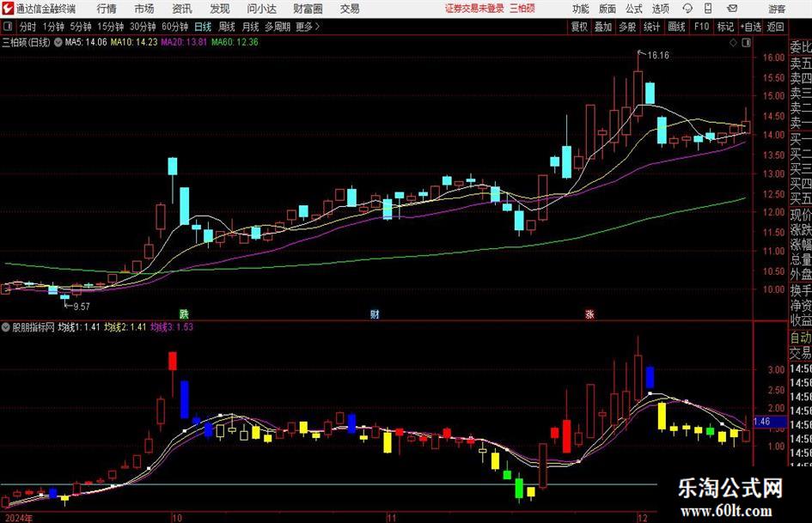Screen dimensions: 812x523
Task: Click the 叠加 overlay button
Action: click(x=603, y=27)
